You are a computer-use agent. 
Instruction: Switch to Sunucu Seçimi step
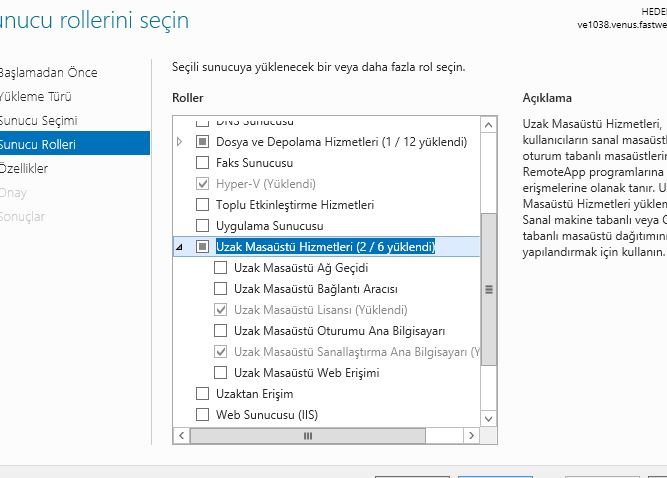[x=38, y=121]
